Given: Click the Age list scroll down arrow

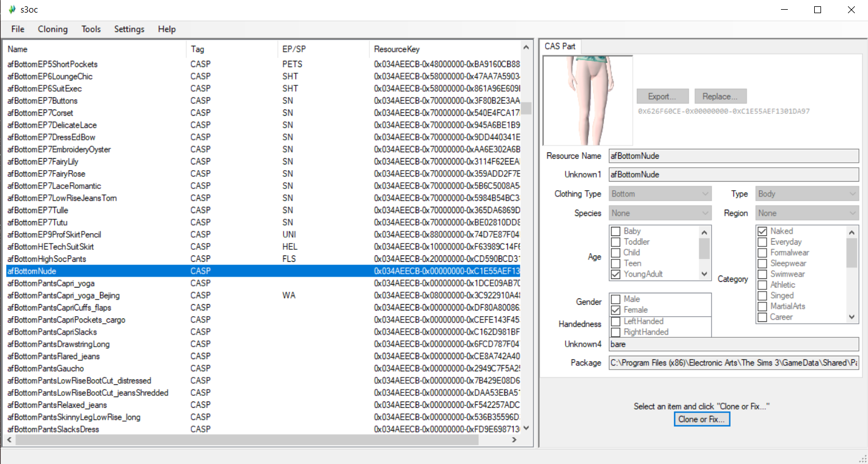Looking at the screenshot, I should (x=705, y=274).
